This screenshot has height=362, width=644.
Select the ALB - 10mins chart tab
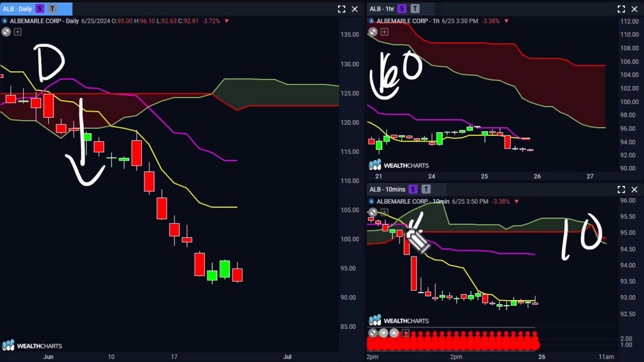(x=407, y=189)
